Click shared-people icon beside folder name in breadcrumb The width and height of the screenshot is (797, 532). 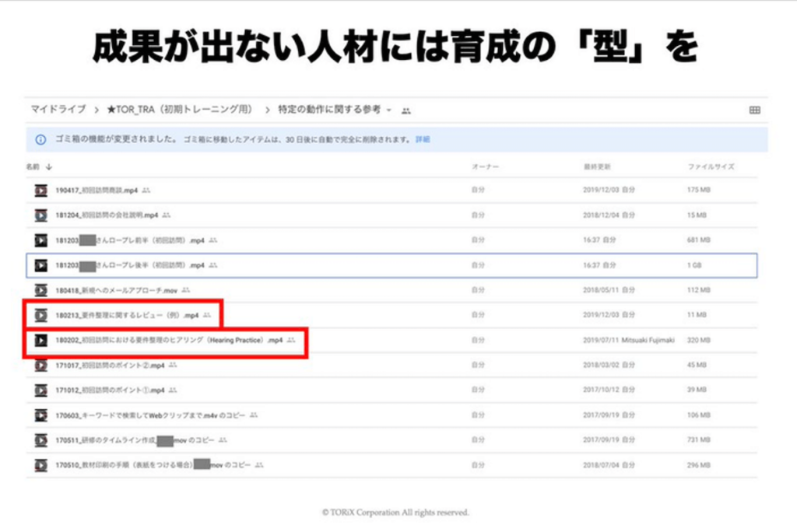pos(406,110)
